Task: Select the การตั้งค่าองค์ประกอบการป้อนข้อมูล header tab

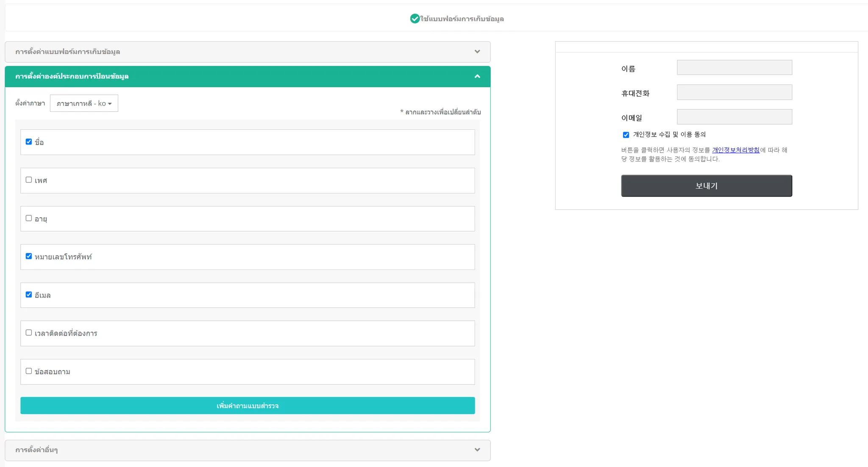Action: pyautogui.click(x=72, y=76)
